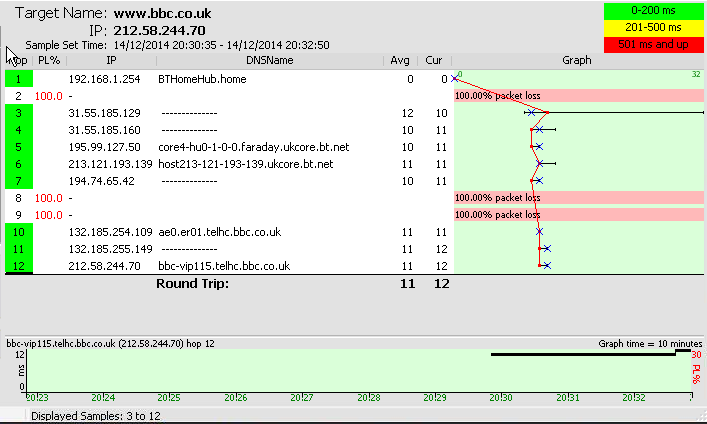The width and height of the screenshot is (707, 424).
Task: Sort by the DNSName column header
Action: (270, 60)
